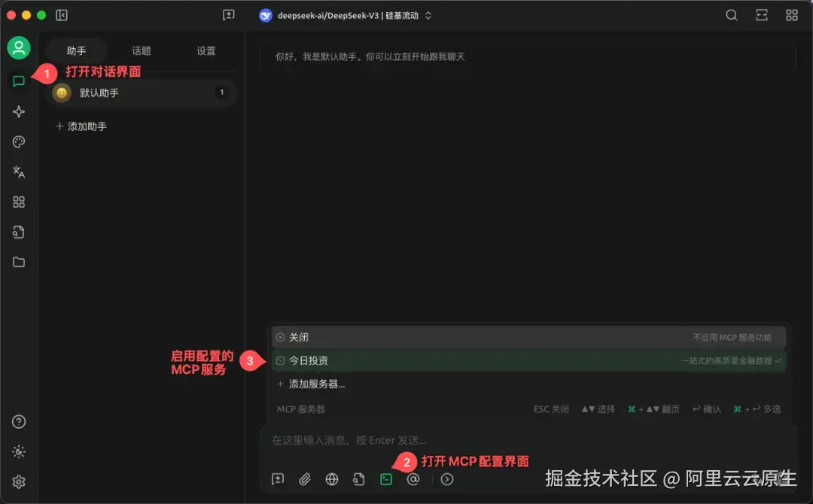Switch to the 话题 tab
Viewport: 813px width, 504px height.
(x=142, y=51)
